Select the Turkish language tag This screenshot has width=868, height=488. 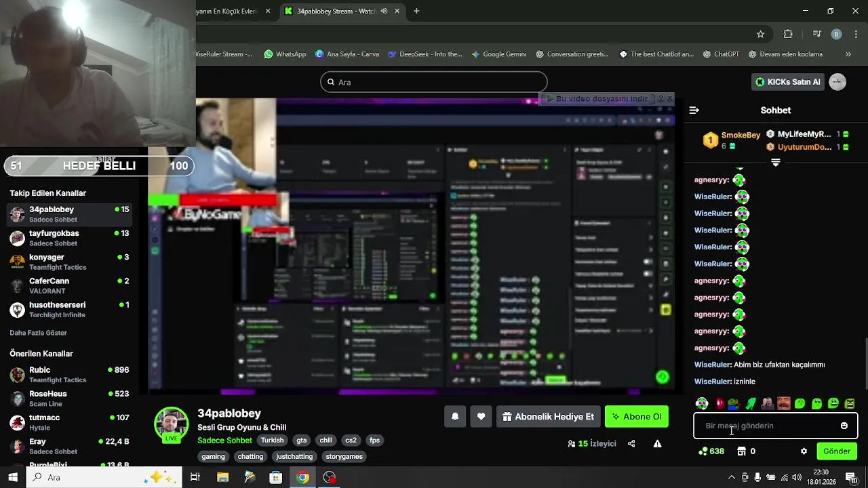273,441
